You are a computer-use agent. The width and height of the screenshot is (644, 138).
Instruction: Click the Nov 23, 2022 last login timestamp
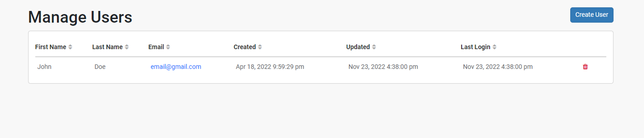(498, 67)
